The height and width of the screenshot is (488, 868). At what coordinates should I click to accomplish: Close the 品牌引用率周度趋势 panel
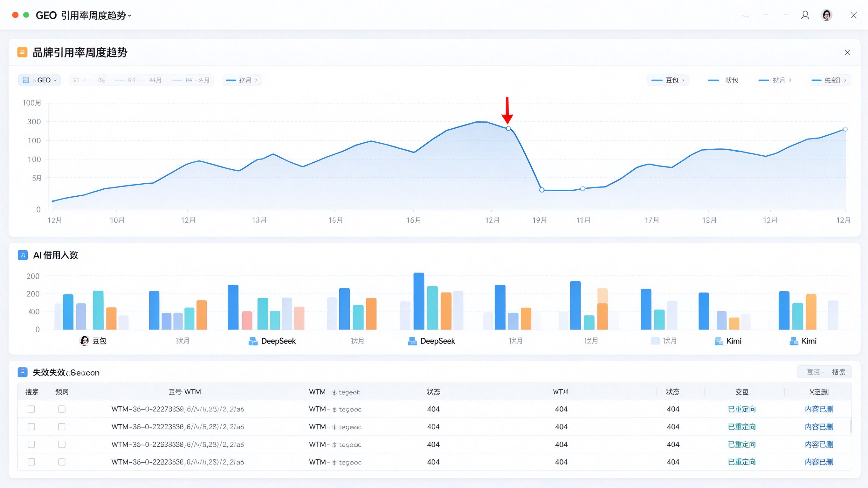(847, 52)
